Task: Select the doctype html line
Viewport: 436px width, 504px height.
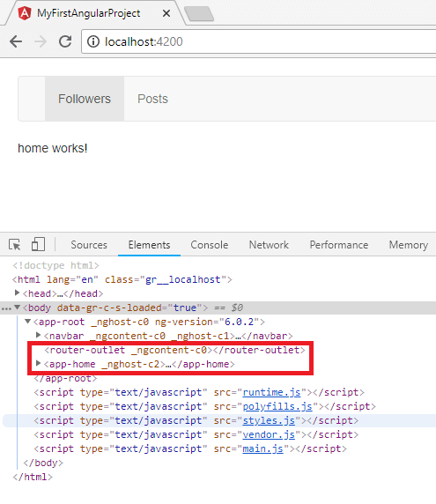Action: (x=55, y=265)
